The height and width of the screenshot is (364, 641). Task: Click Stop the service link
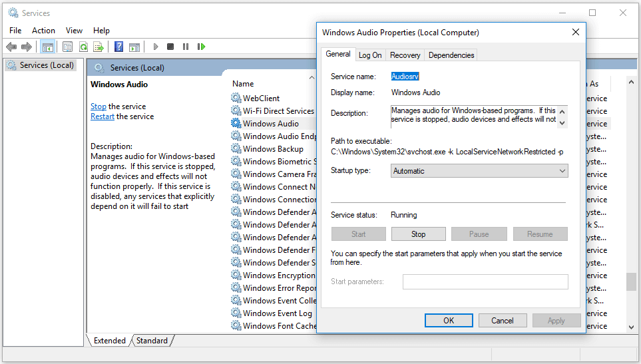pos(98,106)
